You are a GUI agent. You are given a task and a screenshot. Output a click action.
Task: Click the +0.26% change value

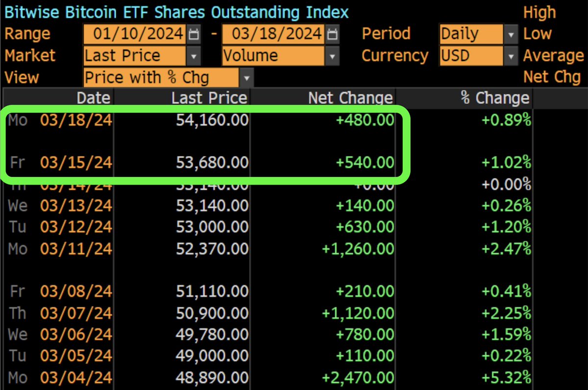(x=506, y=205)
